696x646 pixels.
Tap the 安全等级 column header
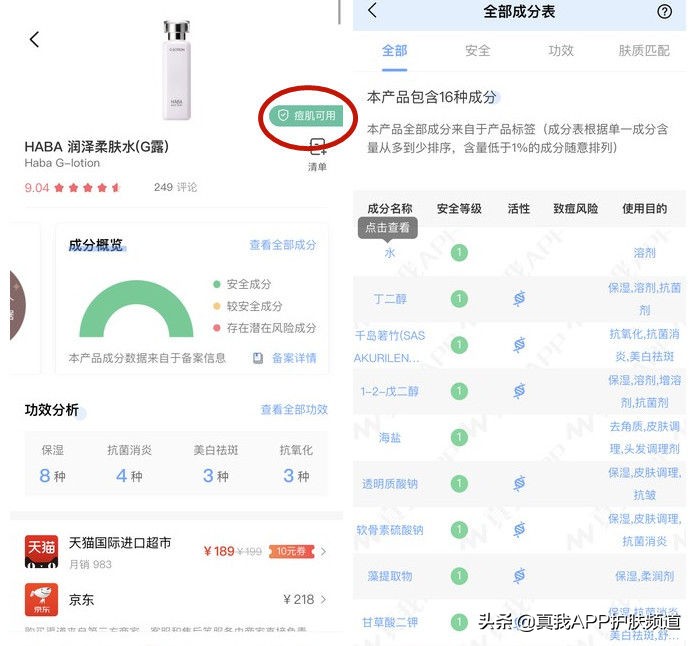(459, 208)
